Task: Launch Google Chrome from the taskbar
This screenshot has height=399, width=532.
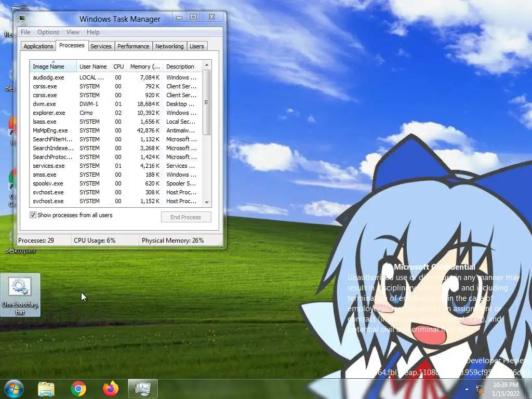Action: (78, 389)
